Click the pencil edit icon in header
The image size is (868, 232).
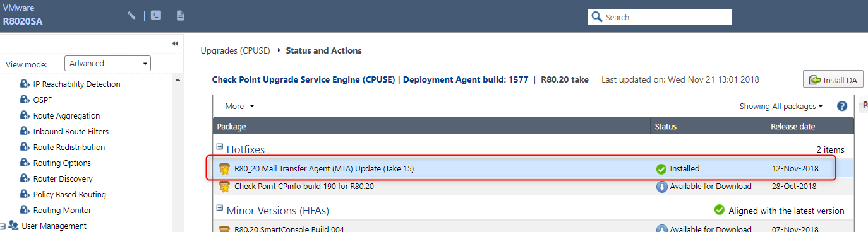(x=131, y=15)
